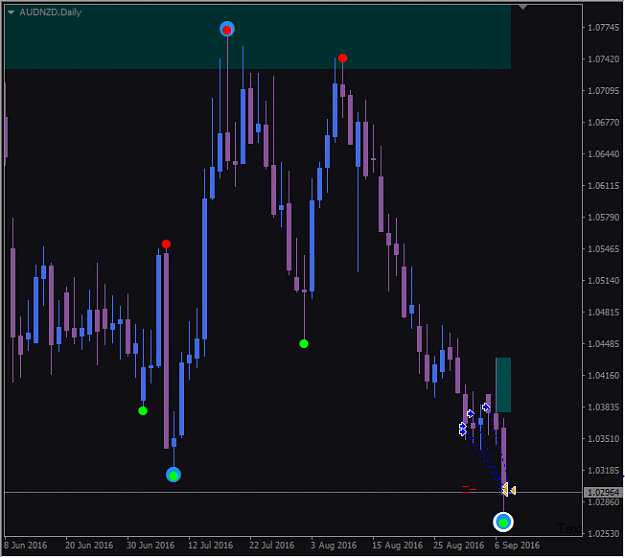The height and width of the screenshot is (558, 625).
Task: Click the 1.06440 price scale label
Action: tap(603, 154)
